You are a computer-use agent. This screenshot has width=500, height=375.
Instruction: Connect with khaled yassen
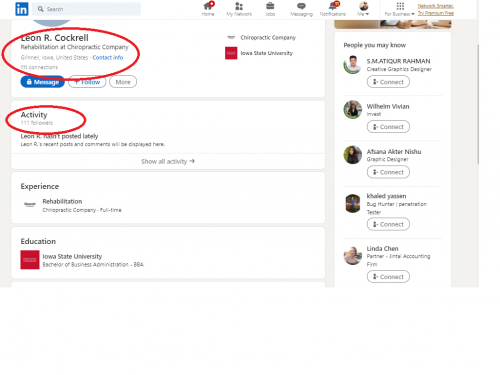(388, 224)
